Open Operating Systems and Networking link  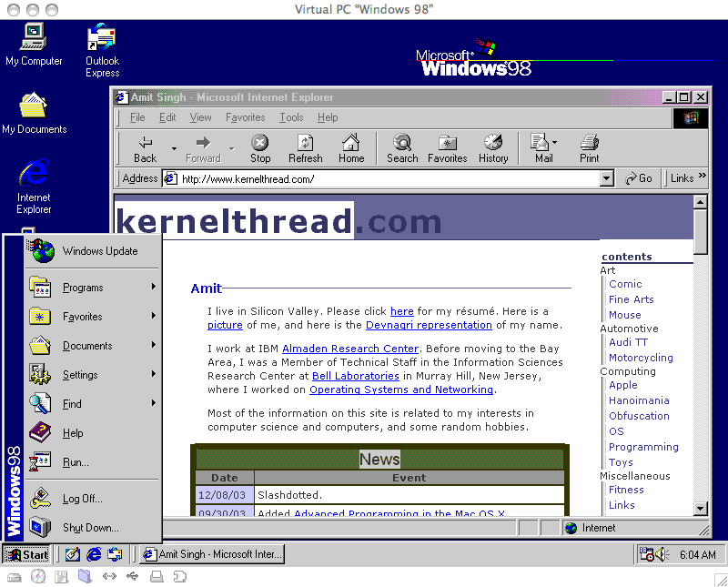pyautogui.click(x=401, y=390)
